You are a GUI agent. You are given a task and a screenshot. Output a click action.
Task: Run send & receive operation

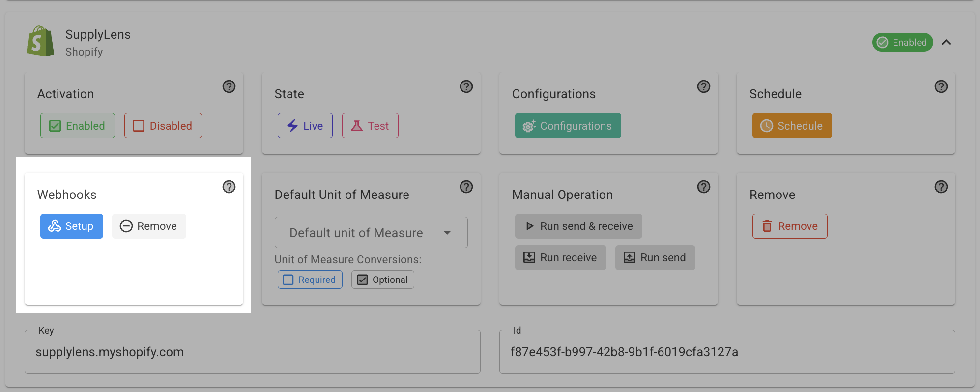tap(578, 226)
